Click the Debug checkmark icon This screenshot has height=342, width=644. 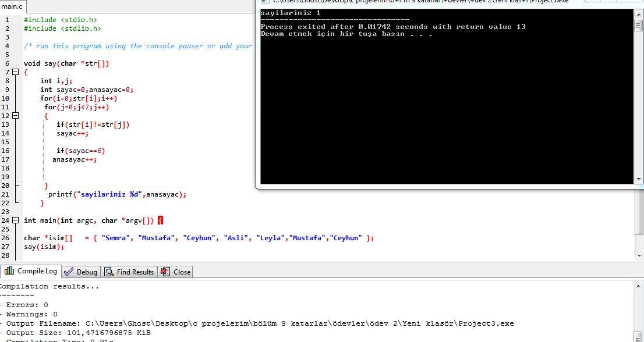[x=69, y=272]
